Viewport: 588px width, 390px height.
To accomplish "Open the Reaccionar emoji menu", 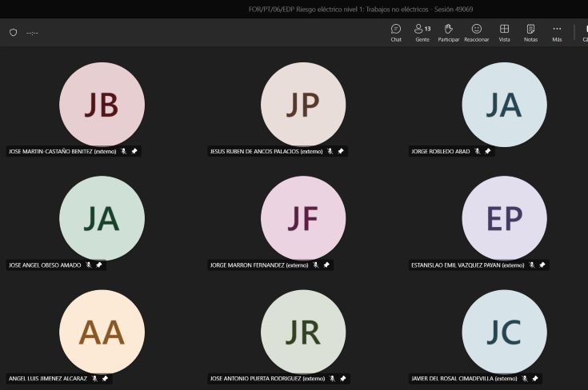I will click(x=477, y=33).
